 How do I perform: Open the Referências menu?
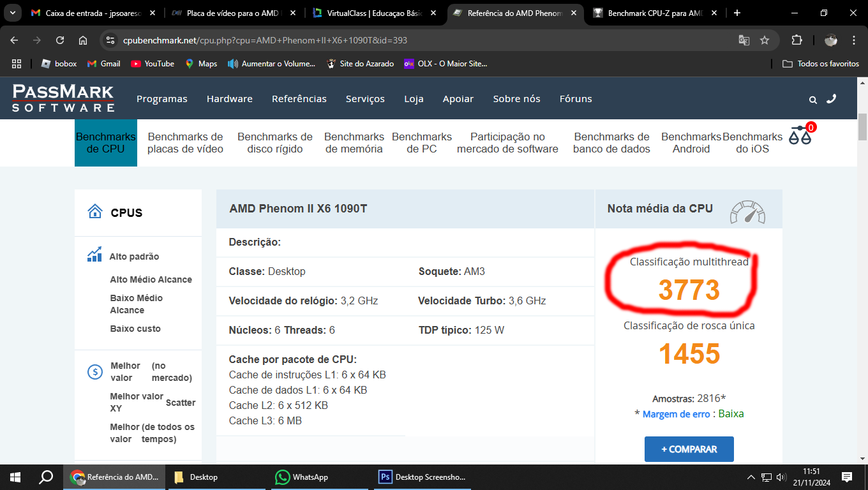tap(299, 99)
